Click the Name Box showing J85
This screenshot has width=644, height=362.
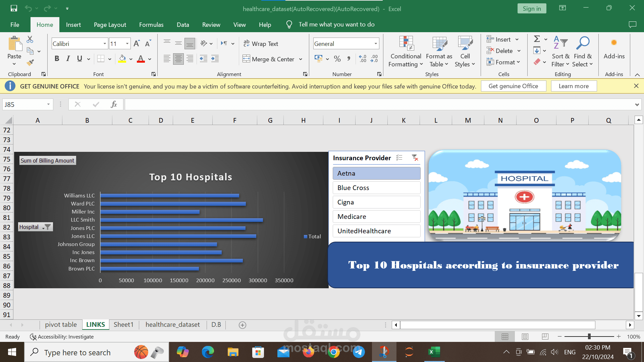[23, 105]
